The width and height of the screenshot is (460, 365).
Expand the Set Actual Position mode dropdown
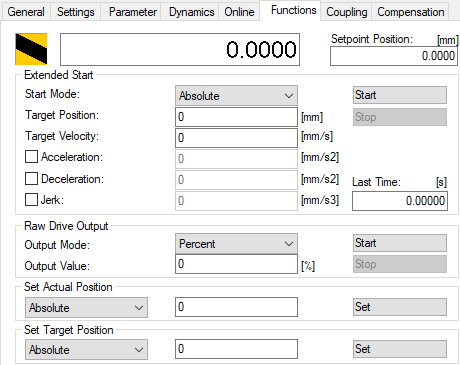tap(86, 307)
